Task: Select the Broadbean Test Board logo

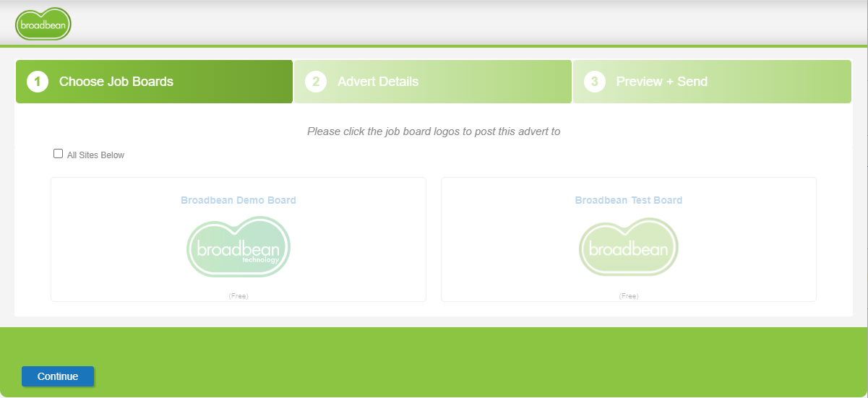Action: [x=629, y=247]
